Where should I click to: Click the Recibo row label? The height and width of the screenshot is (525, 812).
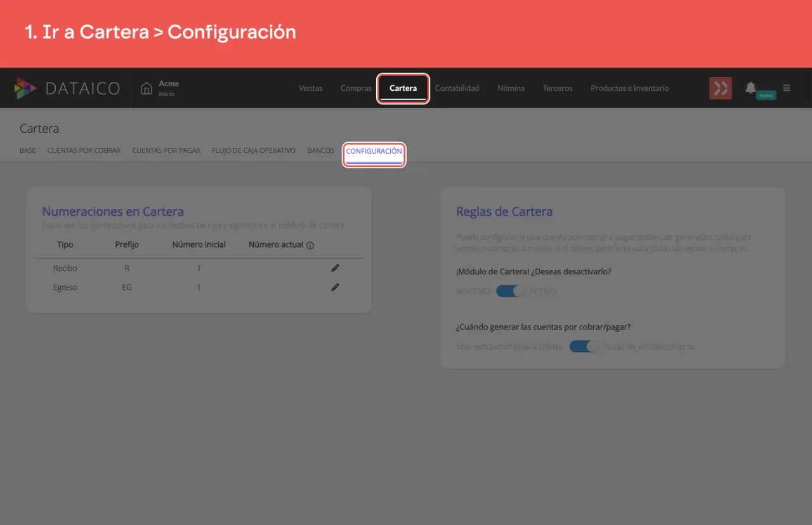pos(65,269)
